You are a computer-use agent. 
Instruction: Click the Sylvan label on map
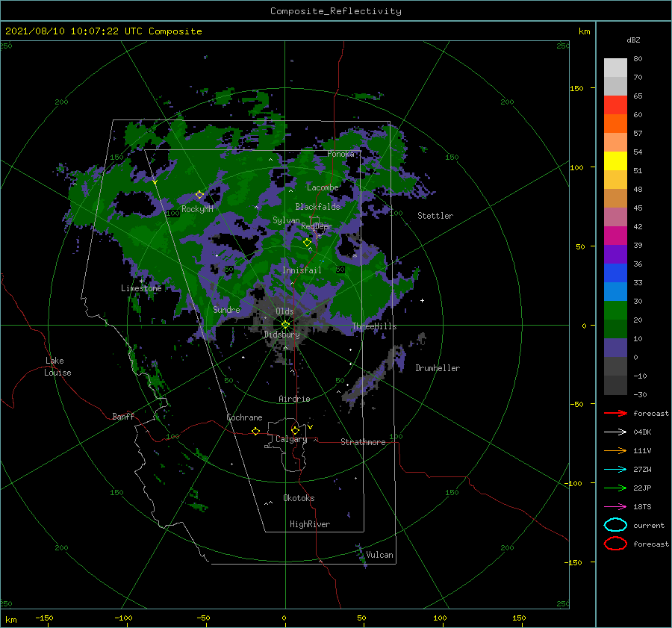point(286,220)
